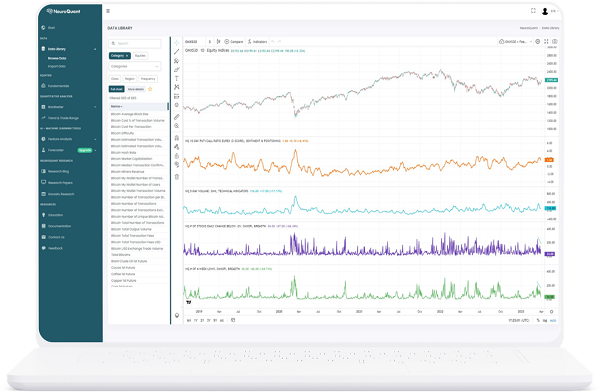This screenshot has height=392, width=600.
Task: Select the crosshair cursor tool
Action: tap(177, 43)
